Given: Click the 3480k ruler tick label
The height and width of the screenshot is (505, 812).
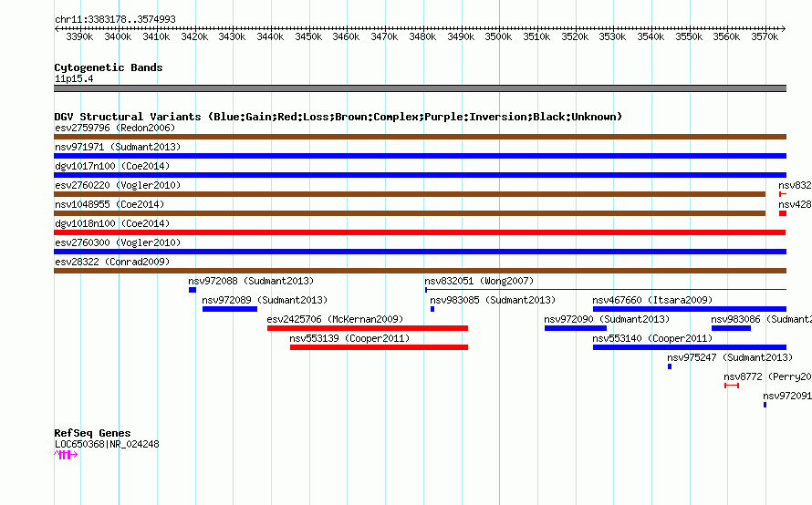Looking at the screenshot, I should tap(422, 37).
